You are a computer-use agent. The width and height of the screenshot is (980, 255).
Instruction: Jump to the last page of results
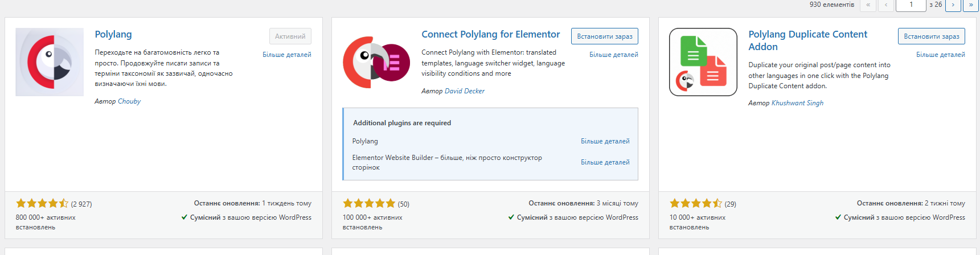click(970, 5)
